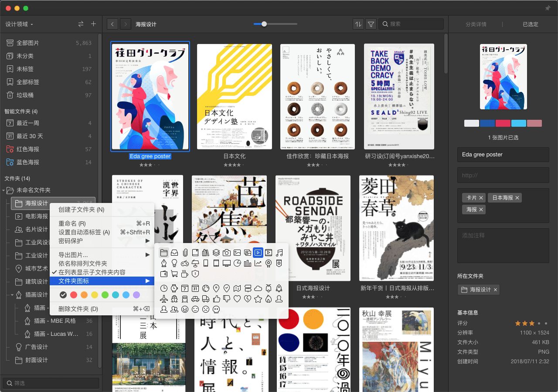Choose the desk lamp icon in the picker
The image size is (558, 392).
click(195, 263)
